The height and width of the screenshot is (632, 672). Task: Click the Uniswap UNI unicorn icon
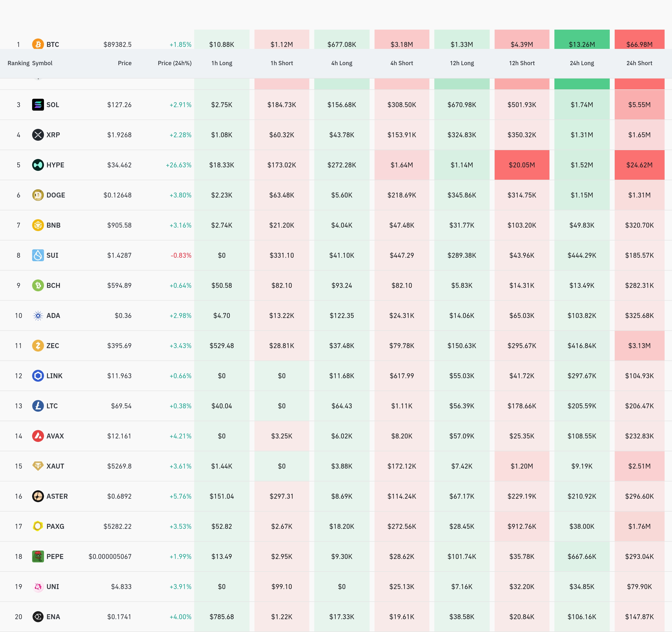(x=38, y=586)
